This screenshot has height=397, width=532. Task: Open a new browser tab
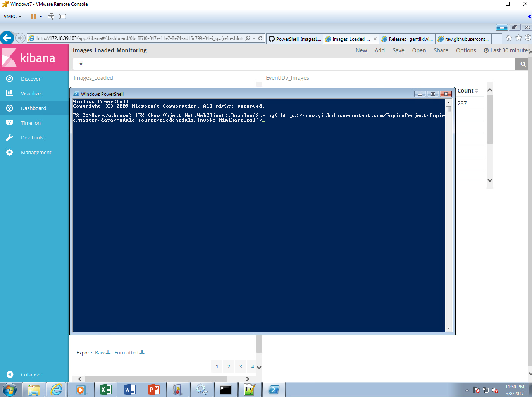click(497, 39)
